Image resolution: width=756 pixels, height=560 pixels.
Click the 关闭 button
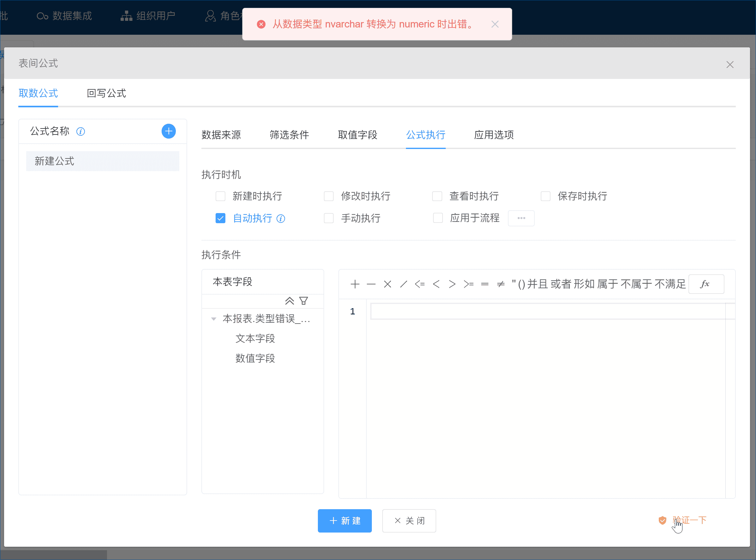coord(409,521)
